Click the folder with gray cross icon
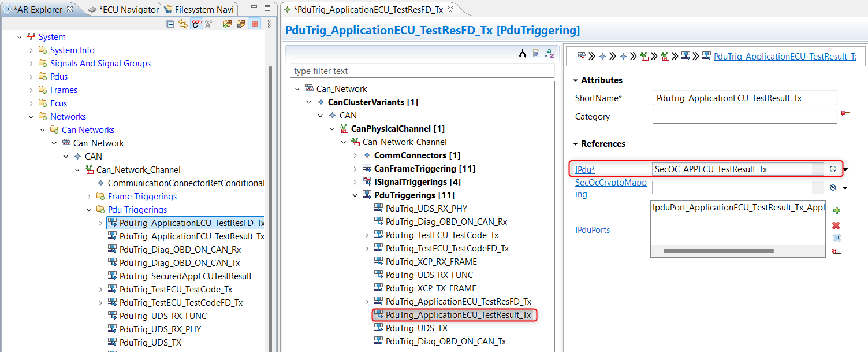 [x=241, y=24]
